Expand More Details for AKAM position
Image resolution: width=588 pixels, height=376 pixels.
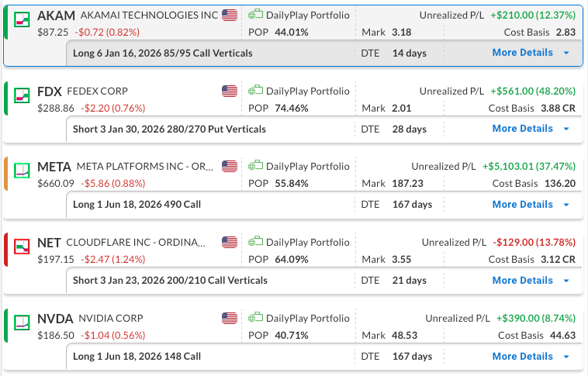point(531,53)
